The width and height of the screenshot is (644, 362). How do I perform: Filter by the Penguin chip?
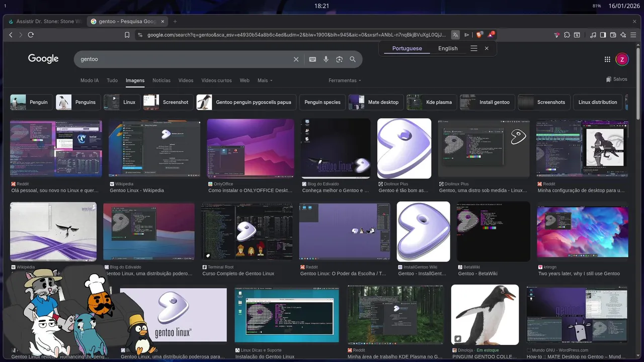[x=31, y=102]
